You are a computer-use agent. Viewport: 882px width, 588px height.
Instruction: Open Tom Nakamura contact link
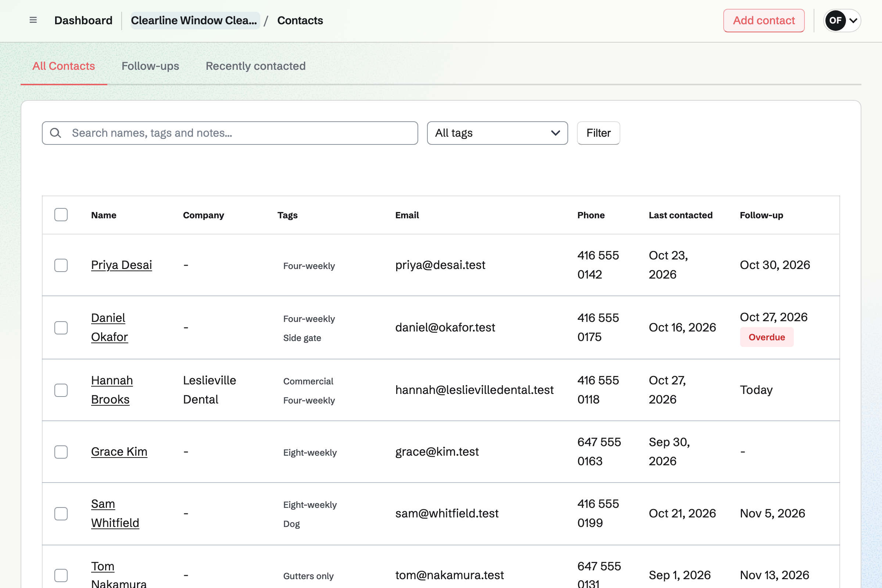coord(119,575)
